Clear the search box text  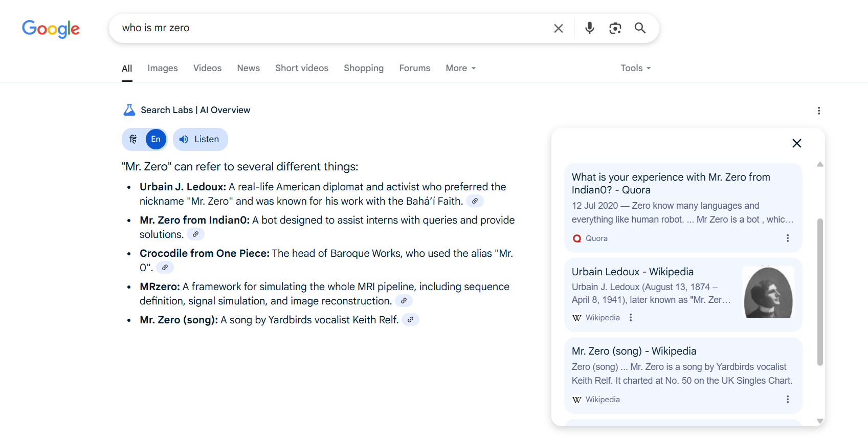point(559,28)
